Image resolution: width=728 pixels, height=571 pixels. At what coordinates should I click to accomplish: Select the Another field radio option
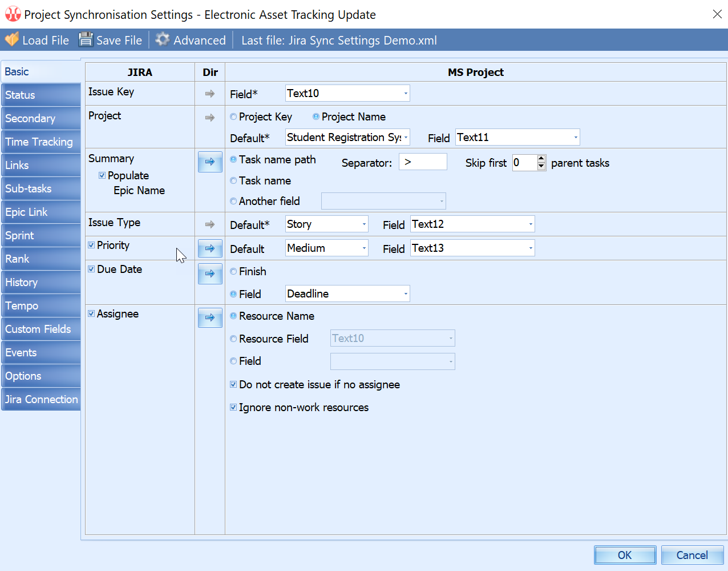[233, 201]
